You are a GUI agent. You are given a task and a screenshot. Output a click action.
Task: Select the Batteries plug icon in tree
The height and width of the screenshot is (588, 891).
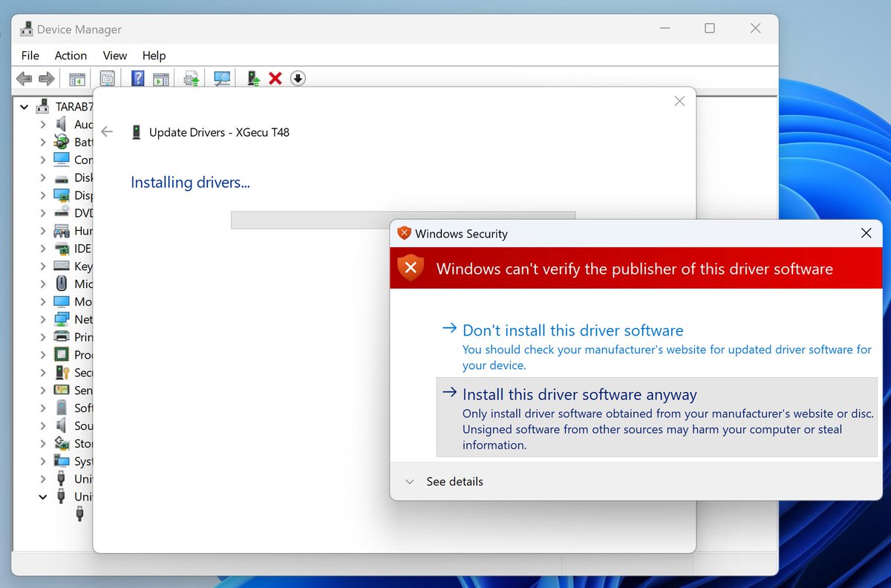pos(61,142)
